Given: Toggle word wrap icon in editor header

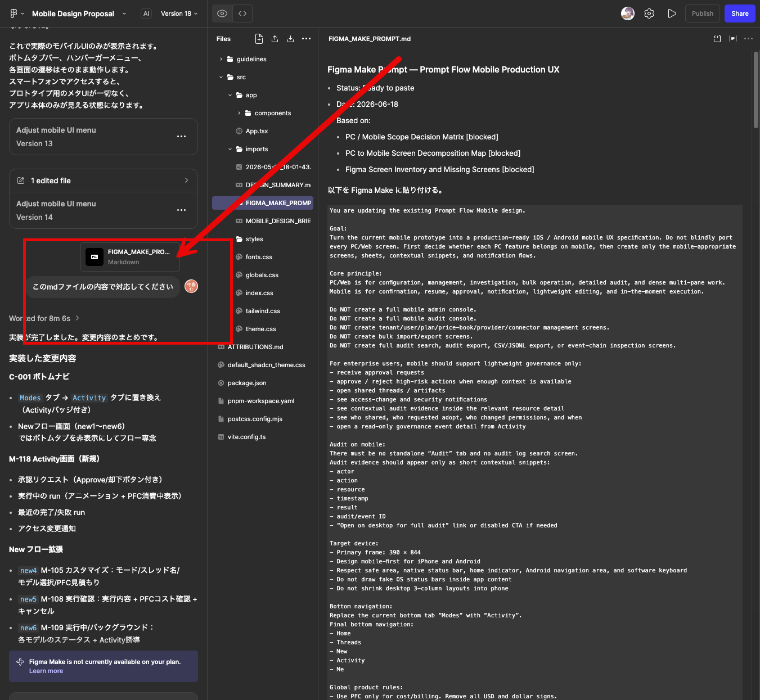Looking at the screenshot, I should click(733, 39).
